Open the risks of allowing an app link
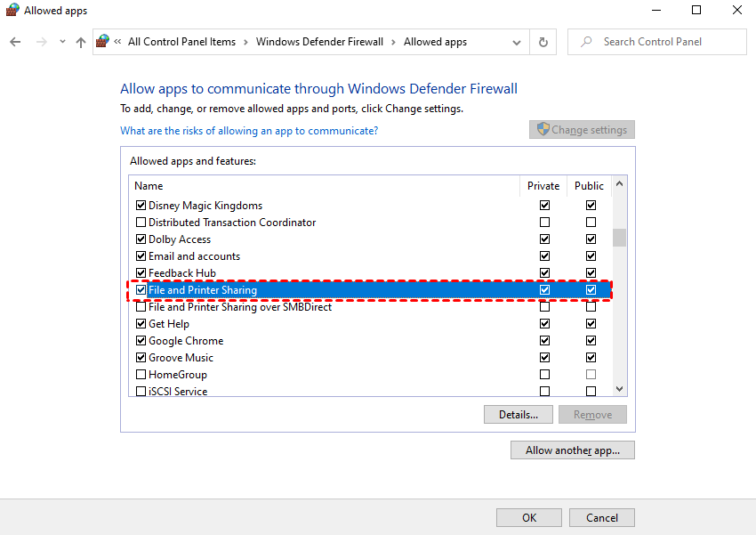 click(x=249, y=131)
